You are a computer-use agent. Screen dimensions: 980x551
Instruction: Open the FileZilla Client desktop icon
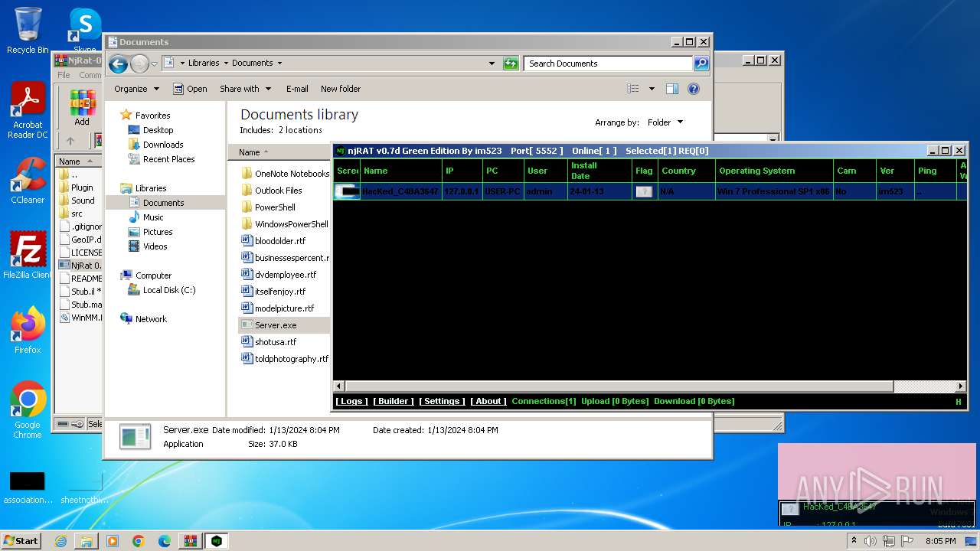coord(28,255)
